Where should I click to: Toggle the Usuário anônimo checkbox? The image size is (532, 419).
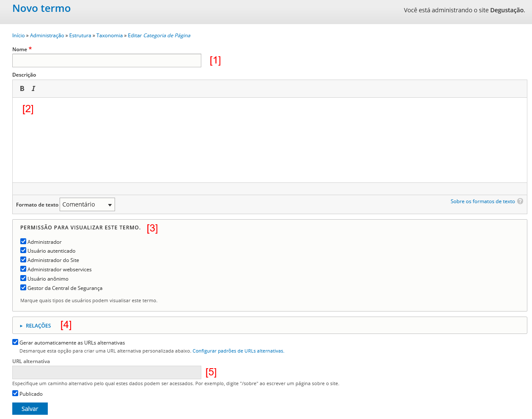(x=23, y=278)
